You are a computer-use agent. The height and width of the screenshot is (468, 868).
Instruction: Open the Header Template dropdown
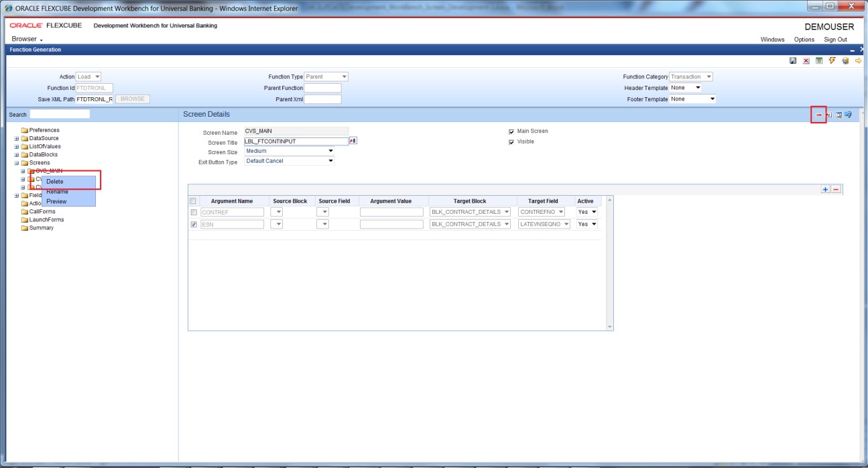coord(686,88)
